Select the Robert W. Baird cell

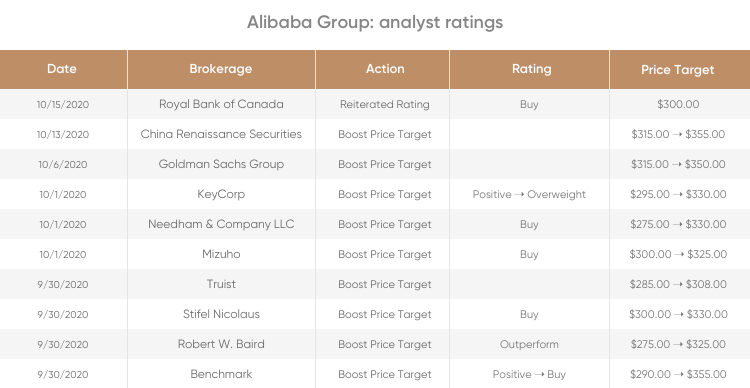click(x=221, y=344)
